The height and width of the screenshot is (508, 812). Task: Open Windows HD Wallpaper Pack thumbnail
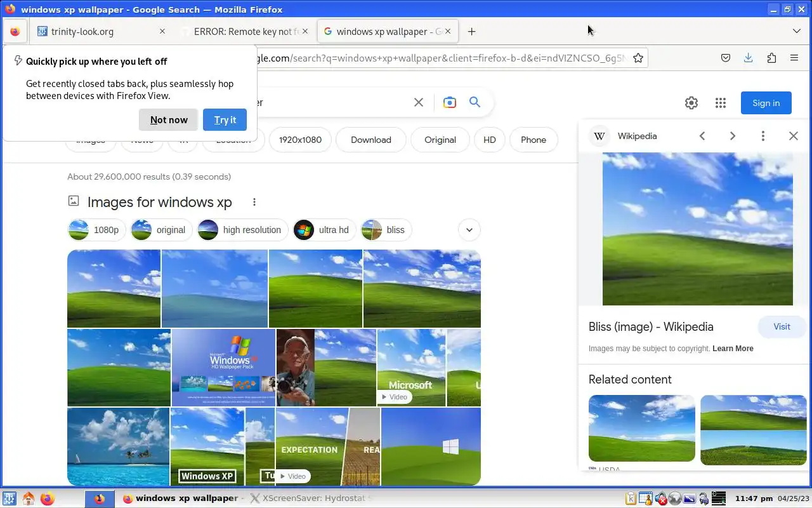coord(223,367)
